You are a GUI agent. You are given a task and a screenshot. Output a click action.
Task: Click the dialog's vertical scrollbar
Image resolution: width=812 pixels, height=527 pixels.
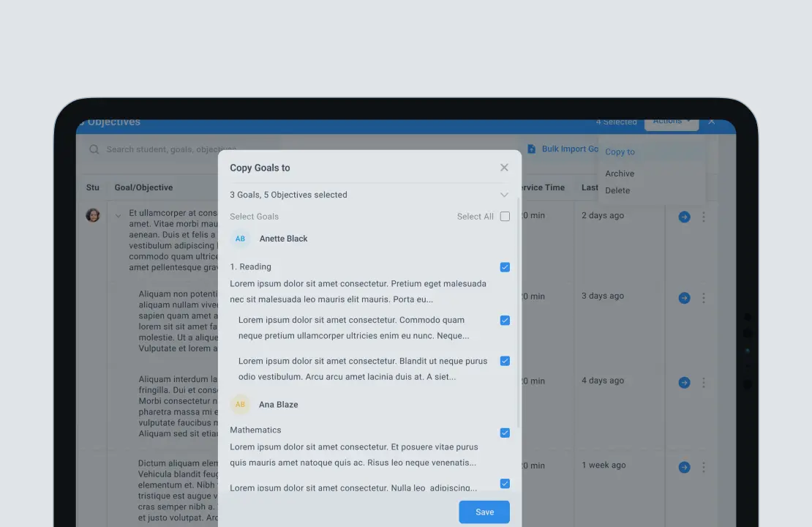[519, 313]
